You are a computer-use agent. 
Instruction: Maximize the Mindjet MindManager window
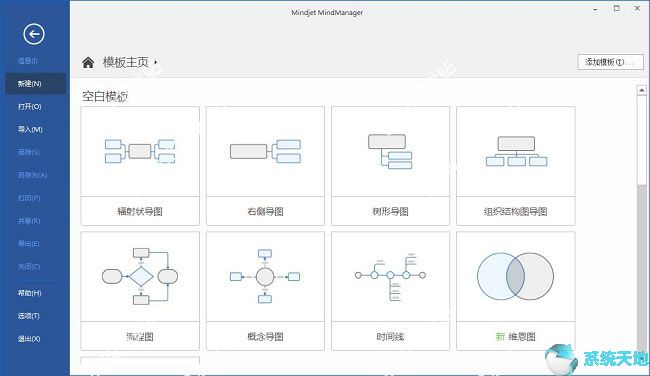click(616, 8)
